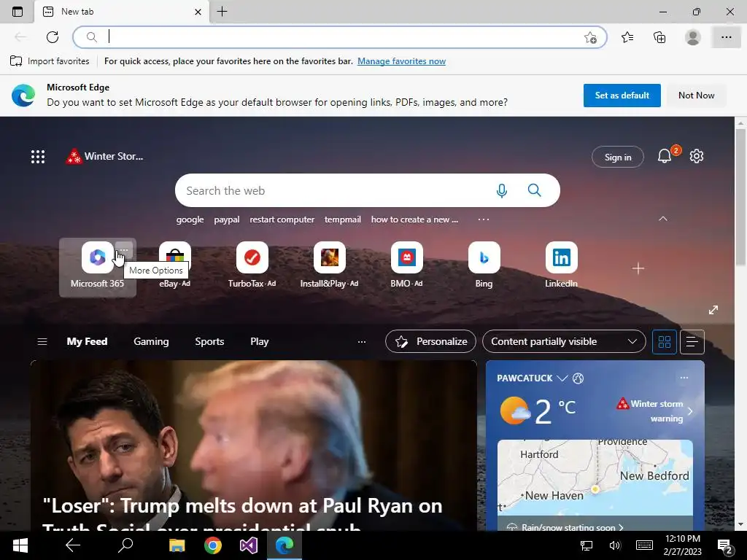Image resolution: width=747 pixels, height=560 pixels.
Task: Open the Collections icon
Action: pyautogui.click(x=659, y=37)
